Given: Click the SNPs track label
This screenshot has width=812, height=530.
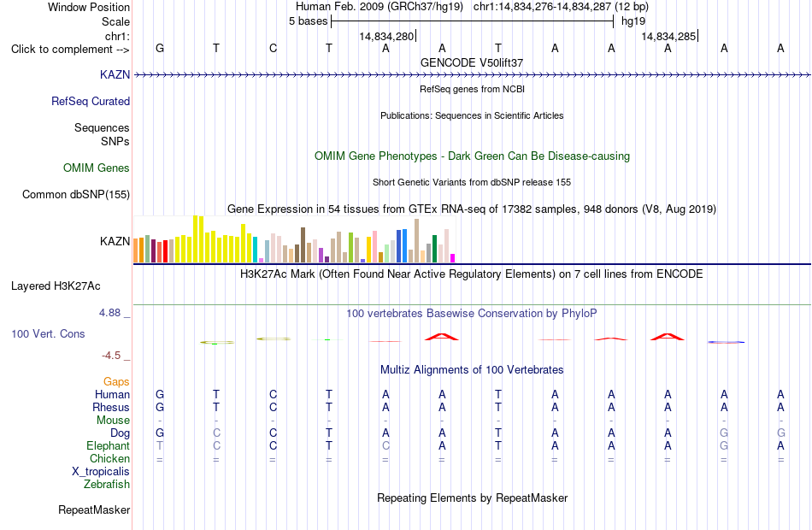Looking at the screenshot, I should click(x=115, y=141).
